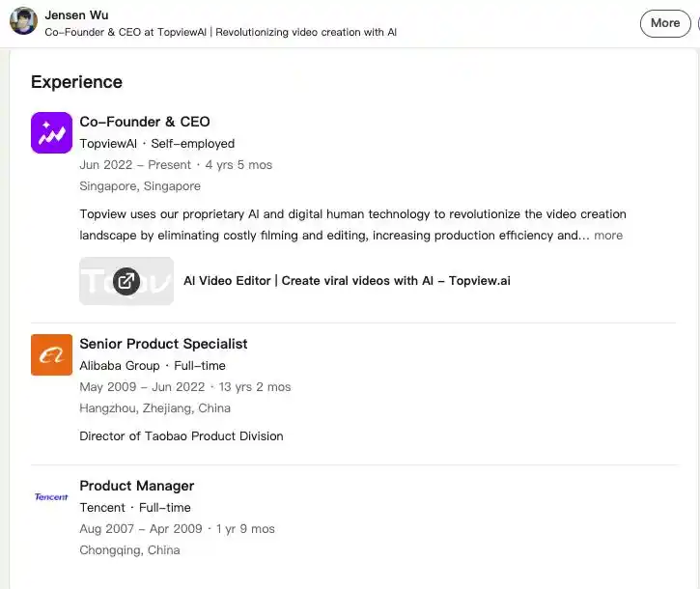Click the external link icon on thumbnail
Image resolution: width=700 pixels, height=589 pixels.
(x=126, y=281)
